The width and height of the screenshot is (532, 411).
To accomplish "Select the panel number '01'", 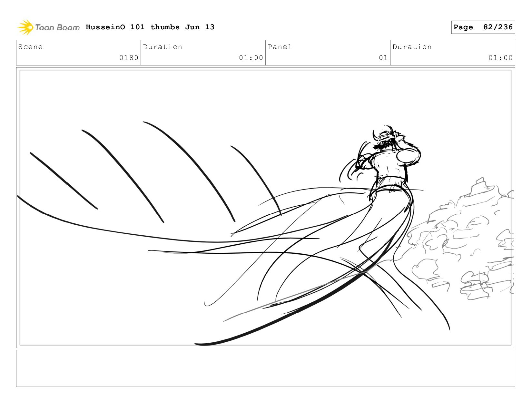I will pyautogui.click(x=383, y=58).
